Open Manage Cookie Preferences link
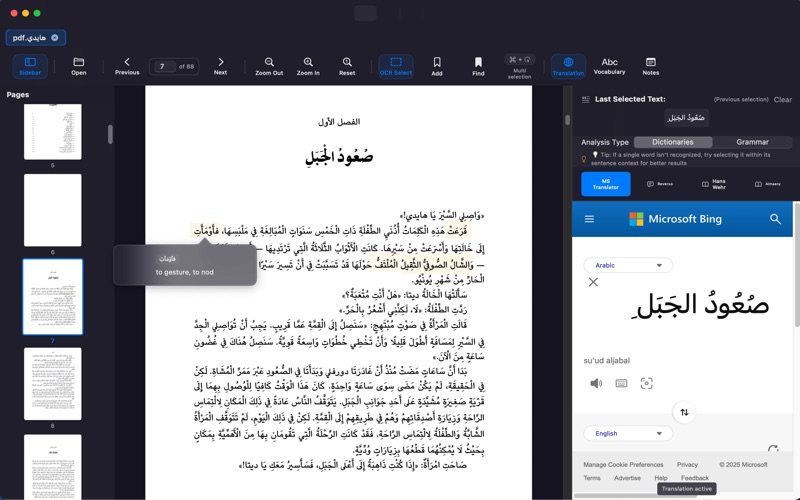Image resolution: width=800 pixels, height=500 pixels. click(623, 465)
